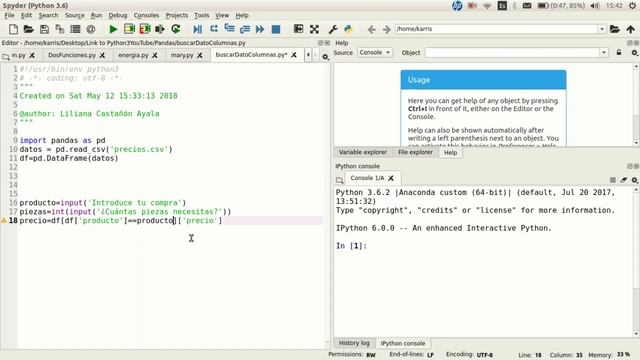Screen dimensions: 640x360
Task: Switch to File explorer tab
Action: [x=415, y=152]
